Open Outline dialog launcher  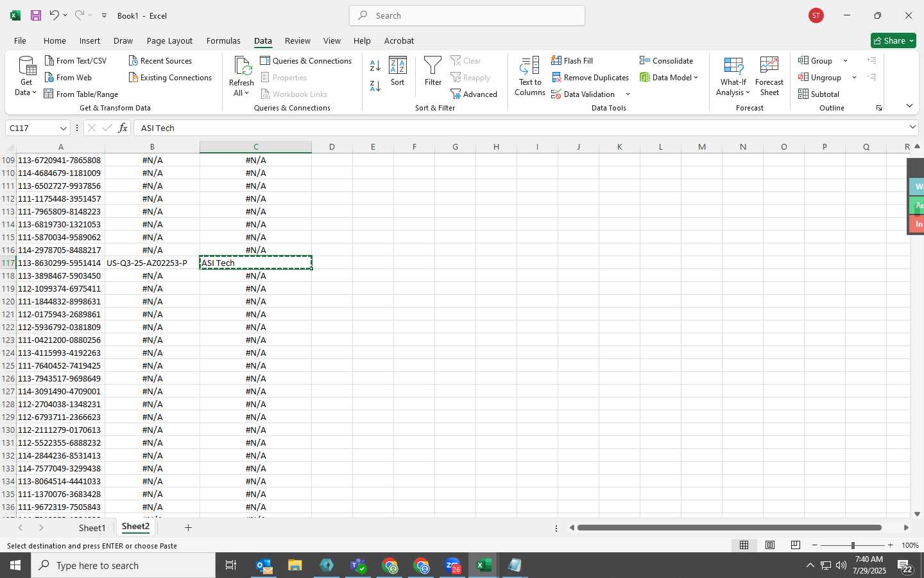pos(879,108)
